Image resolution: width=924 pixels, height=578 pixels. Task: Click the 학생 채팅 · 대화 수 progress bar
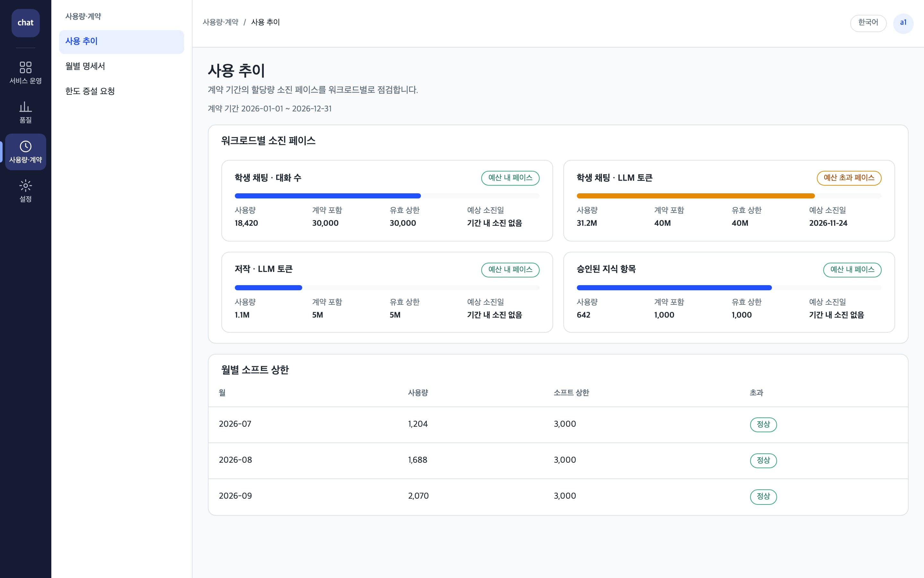click(x=387, y=196)
